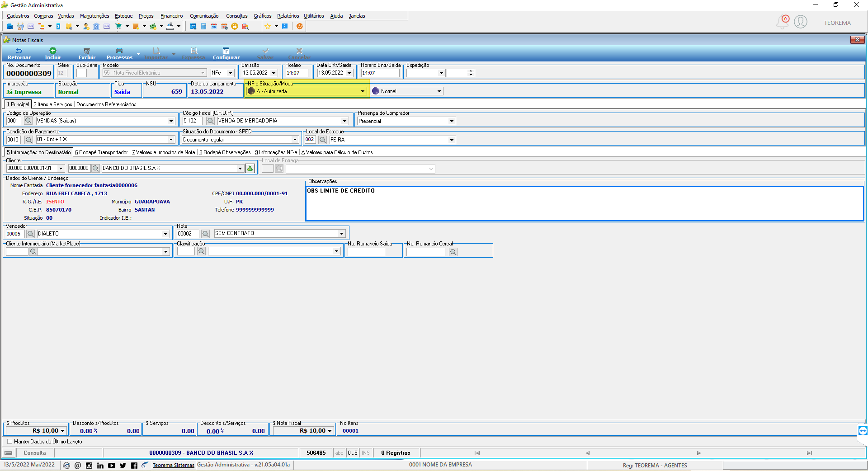Expand the VENDA DE MERCADORIA dropdown
This screenshot has width=868, height=471.
(x=344, y=121)
